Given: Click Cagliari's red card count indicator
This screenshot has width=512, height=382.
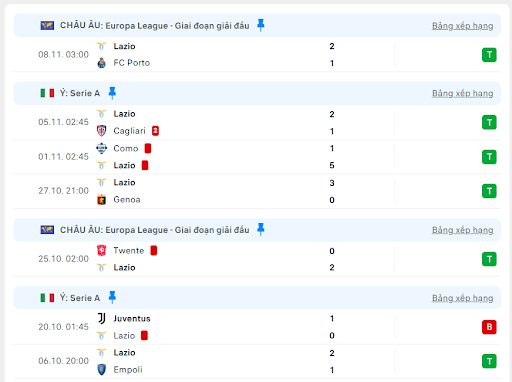Looking at the screenshot, I should point(155,131).
